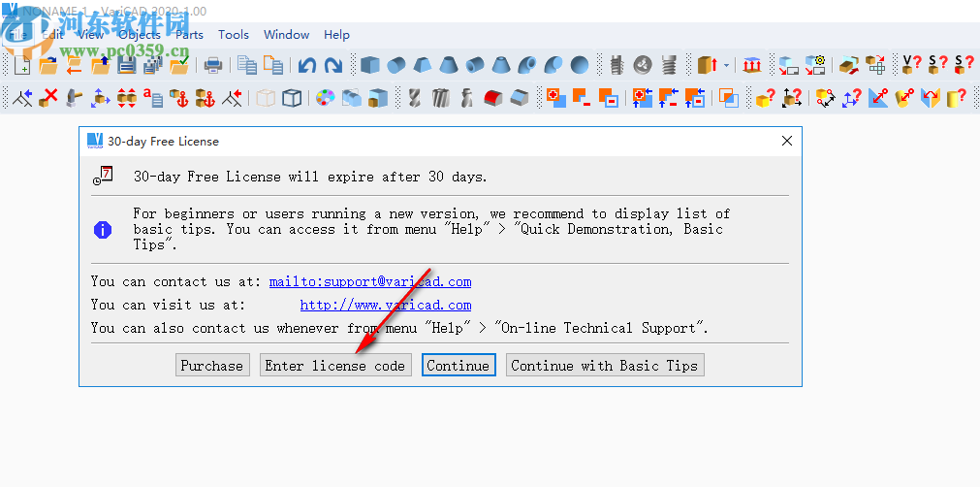Click the first anchor constraint icon
This screenshot has width=980, height=487.
[178, 98]
